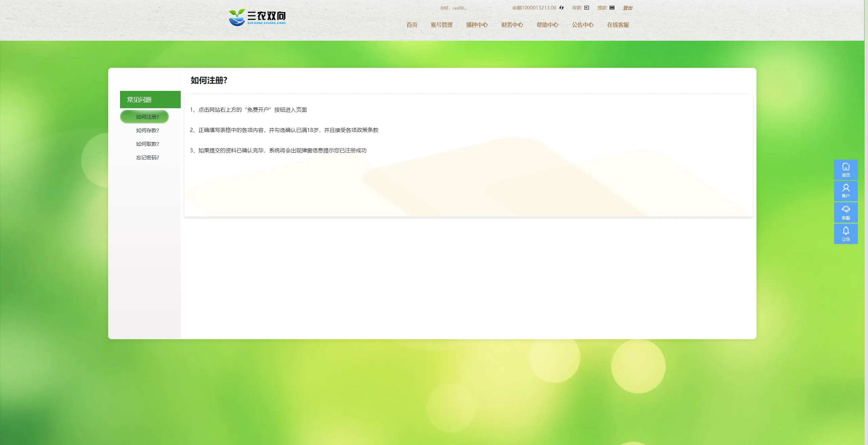Open the 财务中心 menu item
The height and width of the screenshot is (445, 868).
(512, 25)
